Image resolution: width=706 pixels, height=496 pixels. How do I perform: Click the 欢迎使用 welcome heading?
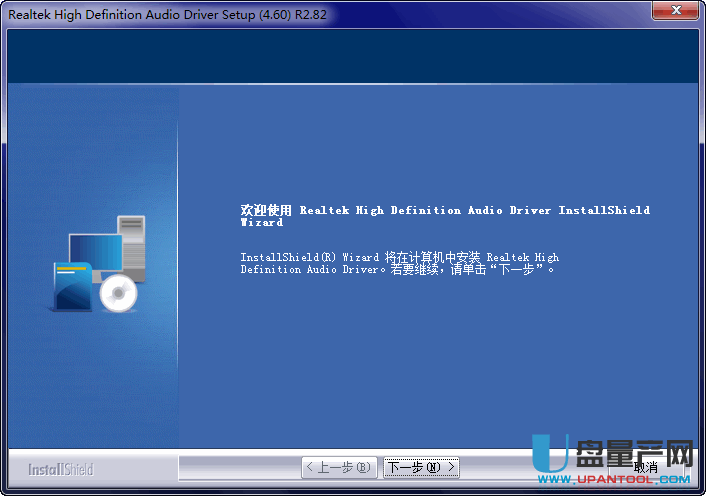[266, 210]
